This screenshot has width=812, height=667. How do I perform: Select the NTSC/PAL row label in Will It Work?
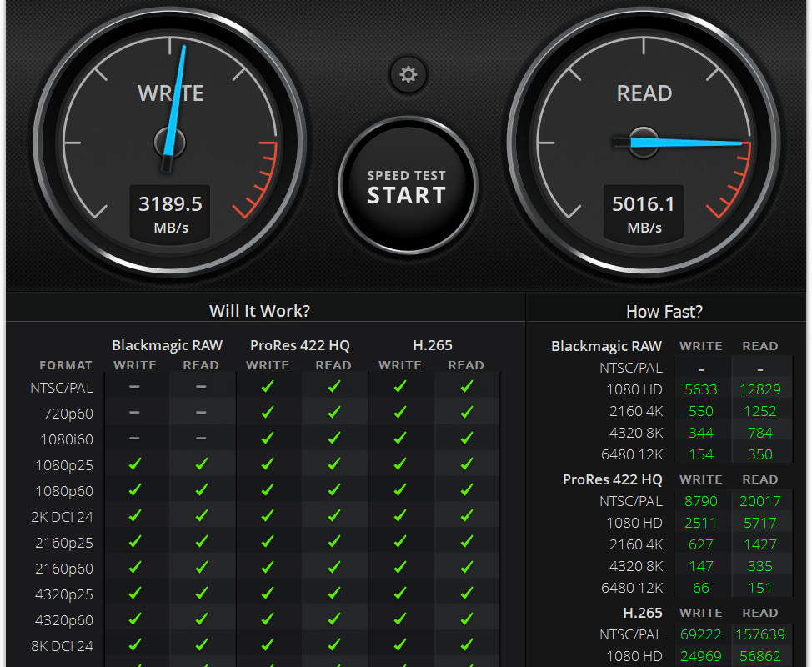(x=62, y=388)
